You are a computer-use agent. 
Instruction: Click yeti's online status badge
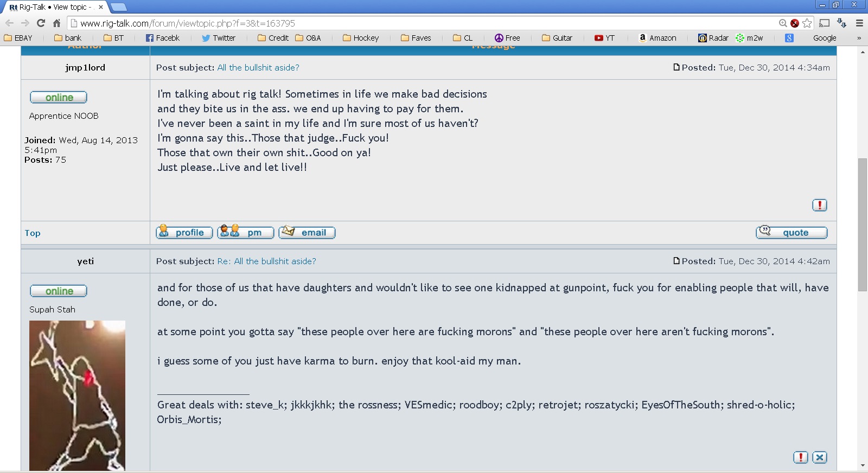[59, 291]
